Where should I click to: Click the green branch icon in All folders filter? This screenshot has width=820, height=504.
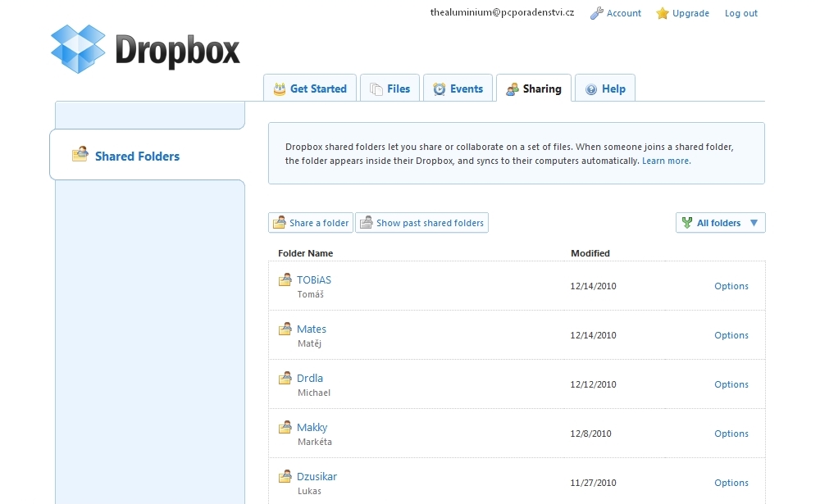pos(687,223)
